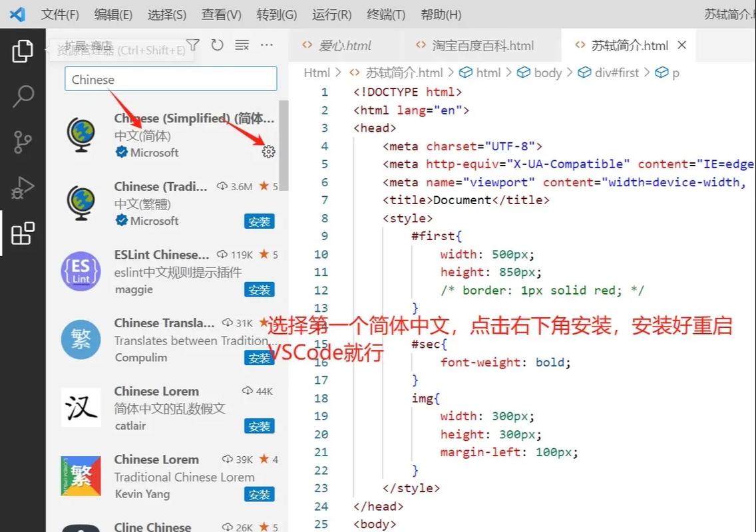Open the Extensions view in the activity bar

click(x=23, y=233)
